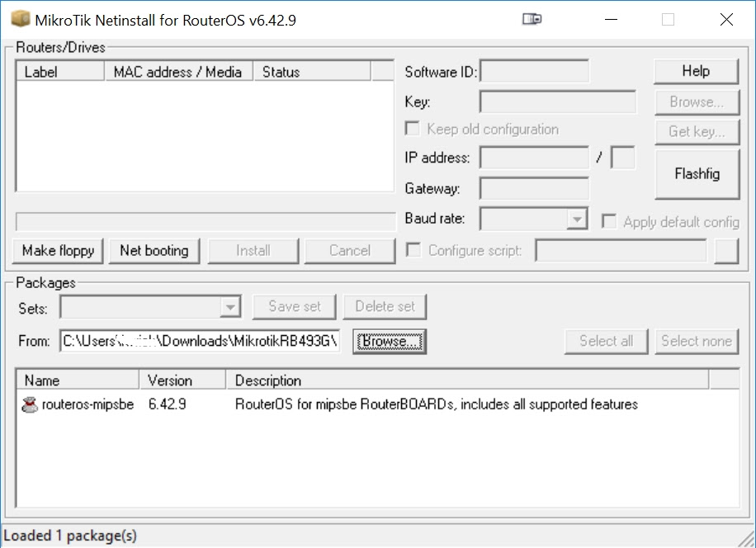This screenshot has width=756, height=548.
Task: Click the Configure script path field
Action: coord(621,251)
